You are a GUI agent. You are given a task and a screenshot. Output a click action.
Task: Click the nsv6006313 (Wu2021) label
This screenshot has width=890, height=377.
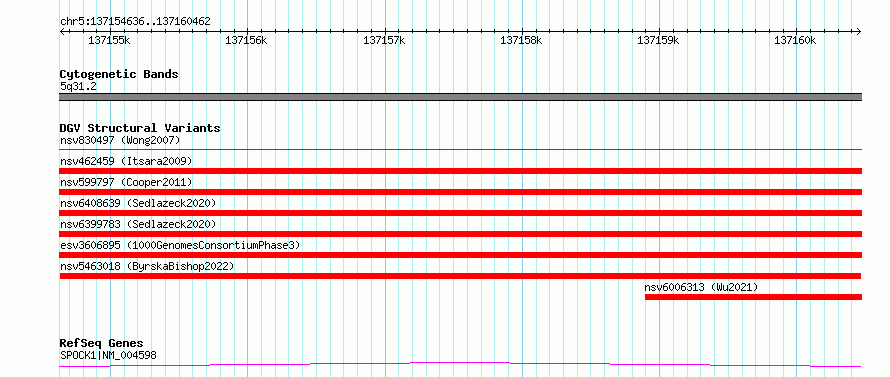click(701, 287)
